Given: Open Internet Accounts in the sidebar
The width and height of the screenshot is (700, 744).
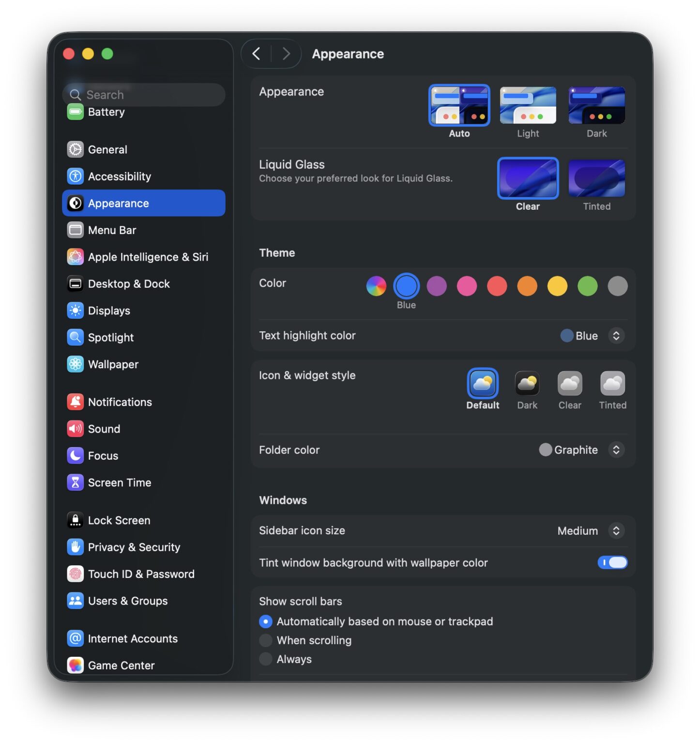Looking at the screenshot, I should point(144,638).
